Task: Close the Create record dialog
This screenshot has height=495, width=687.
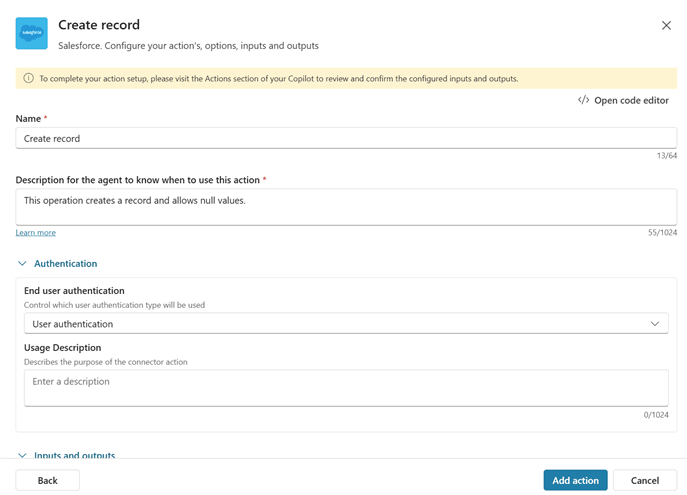Action: point(666,25)
